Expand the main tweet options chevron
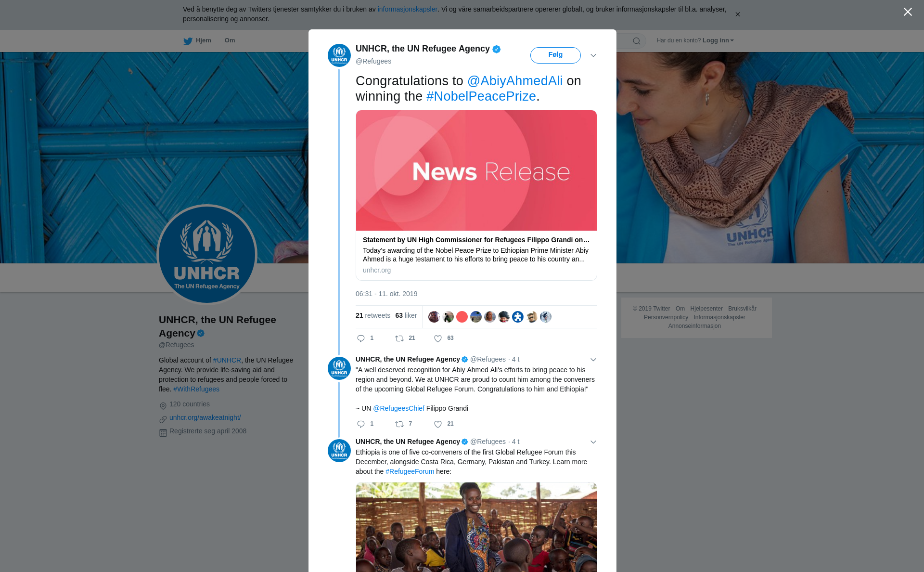 (593, 55)
